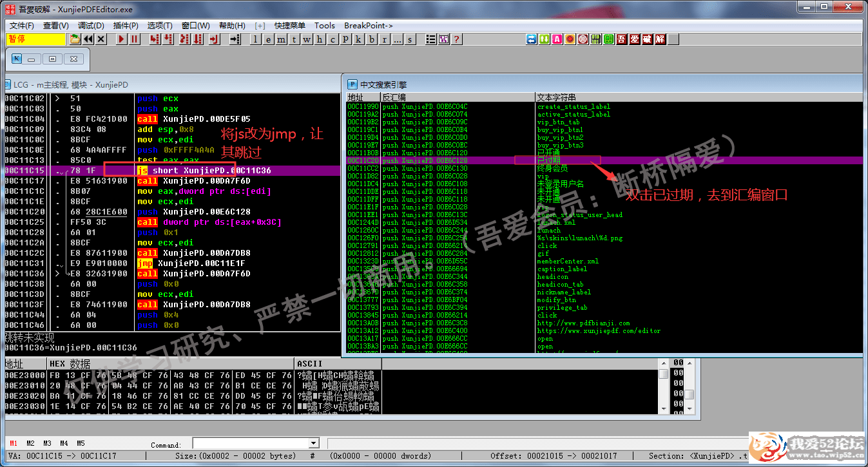The width and height of the screenshot is (868, 467).
Task: Show CPU window with 'c' button
Action: (x=333, y=39)
